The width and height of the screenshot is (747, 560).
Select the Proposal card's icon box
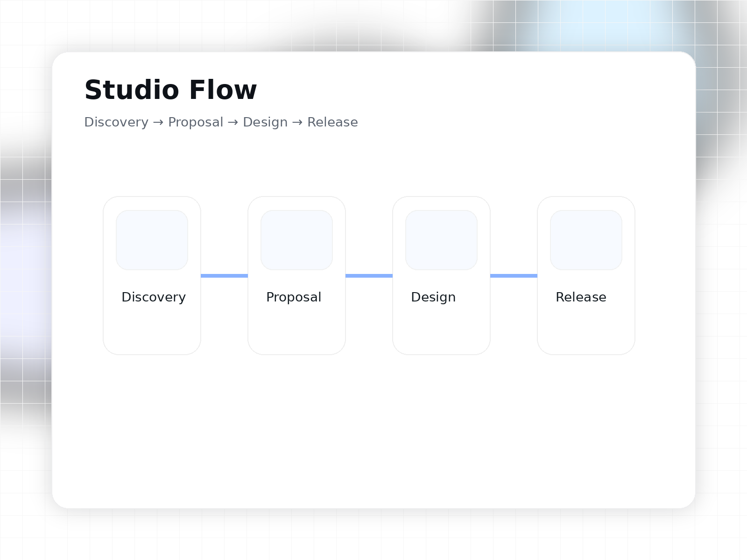coord(296,240)
